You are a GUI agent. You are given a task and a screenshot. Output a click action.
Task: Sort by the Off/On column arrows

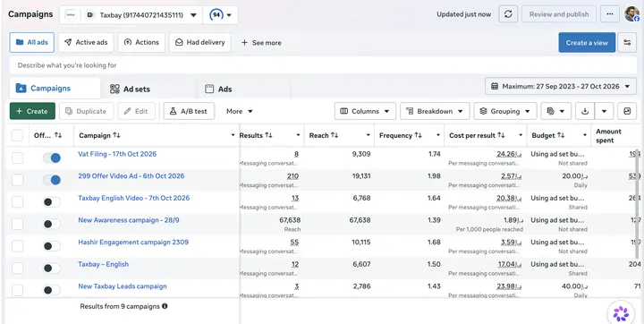[x=58, y=135]
